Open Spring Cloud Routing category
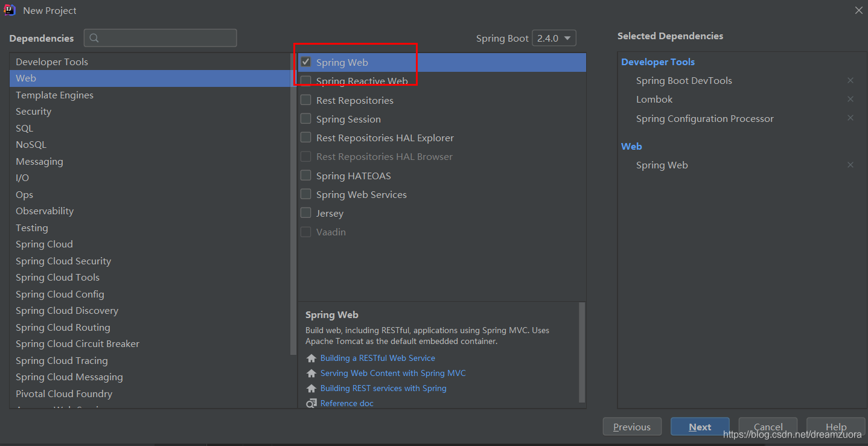The width and height of the screenshot is (868, 446). point(150,327)
